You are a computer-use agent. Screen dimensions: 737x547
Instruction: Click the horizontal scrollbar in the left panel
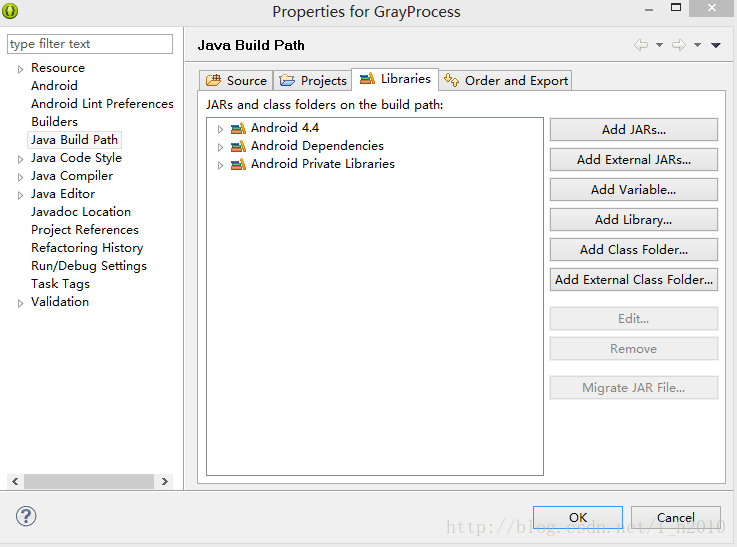coord(89,481)
